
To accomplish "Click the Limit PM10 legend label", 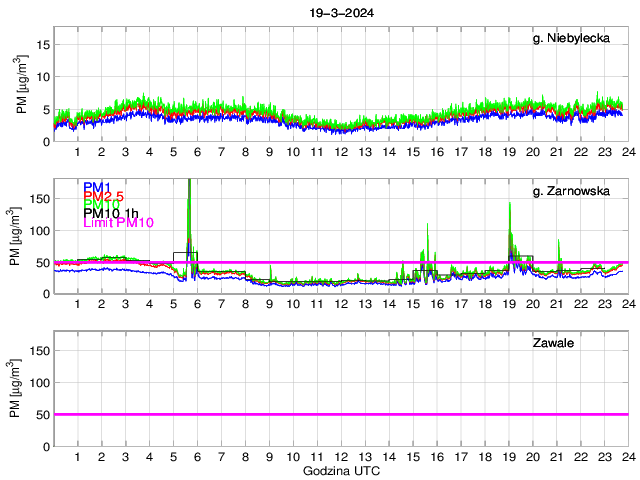I will coord(115,222).
